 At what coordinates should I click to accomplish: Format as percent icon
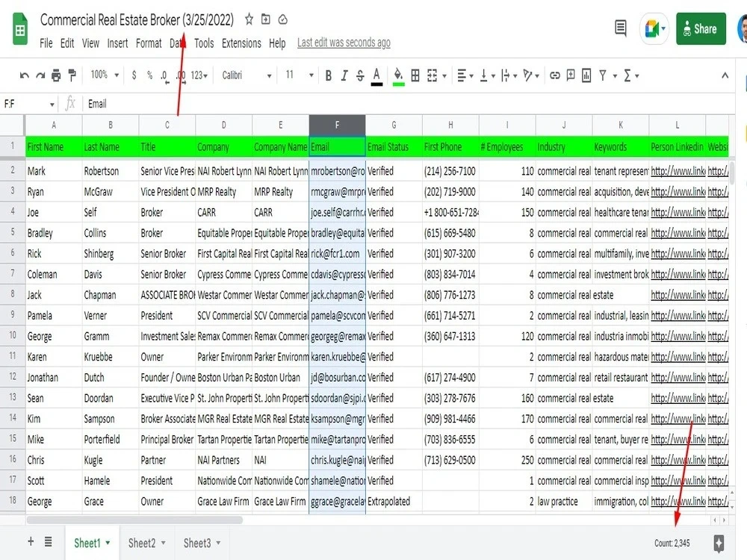[x=149, y=75]
